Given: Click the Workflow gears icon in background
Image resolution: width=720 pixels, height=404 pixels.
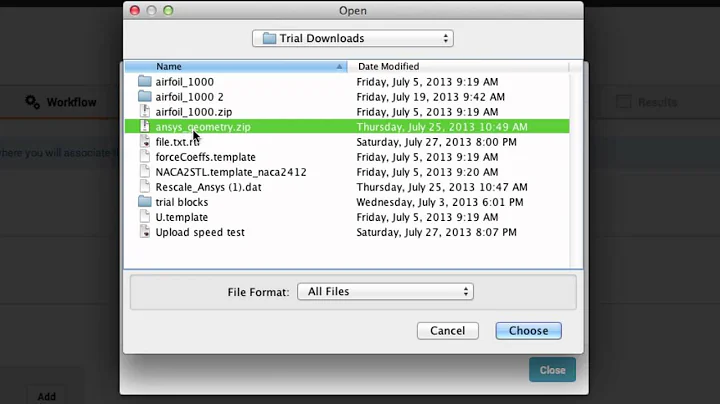Looking at the screenshot, I should coord(32,101).
